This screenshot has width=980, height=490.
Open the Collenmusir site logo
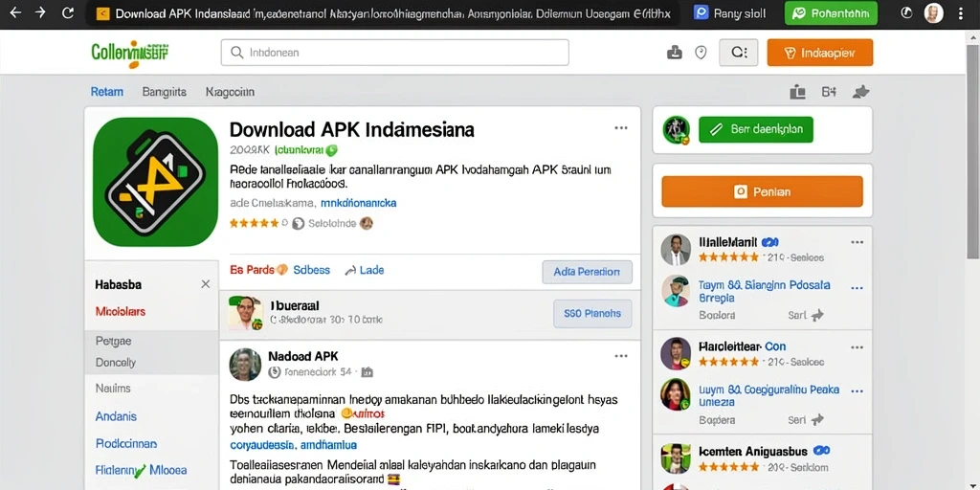coord(129,54)
